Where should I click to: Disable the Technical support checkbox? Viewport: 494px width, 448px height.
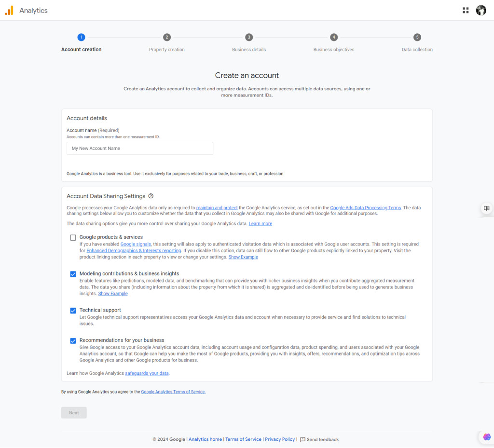tap(73, 311)
